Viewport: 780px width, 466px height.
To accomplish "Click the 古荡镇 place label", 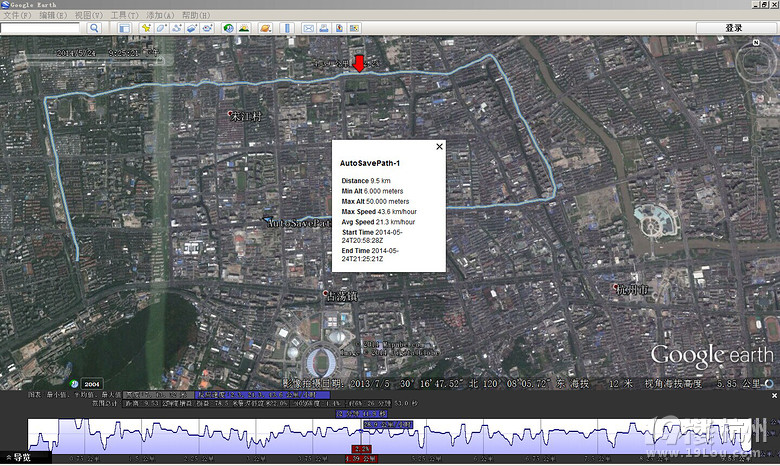I will (x=341, y=296).
